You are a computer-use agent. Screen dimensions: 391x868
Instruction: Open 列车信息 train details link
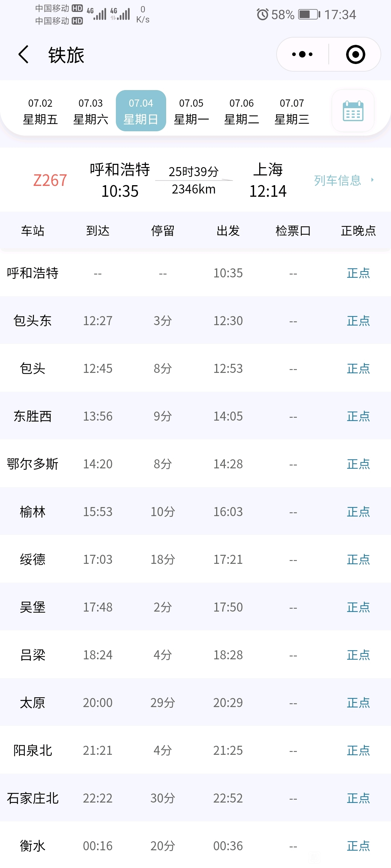(337, 180)
